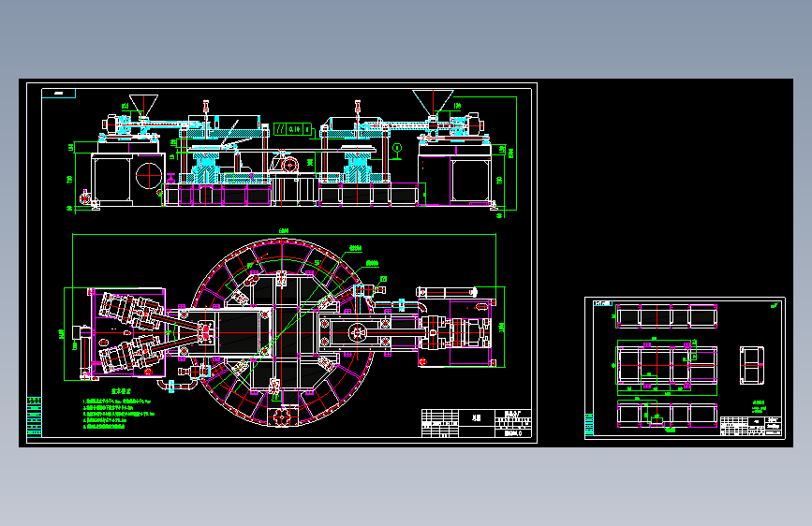Viewport: 812px width, 526px height.
Task: Click the green notes text in small sheet
Action: coord(758,406)
